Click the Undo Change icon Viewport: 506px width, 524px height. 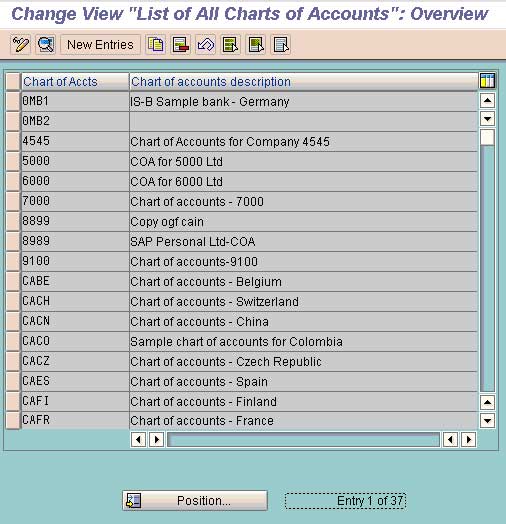click(x=206, y=44)
